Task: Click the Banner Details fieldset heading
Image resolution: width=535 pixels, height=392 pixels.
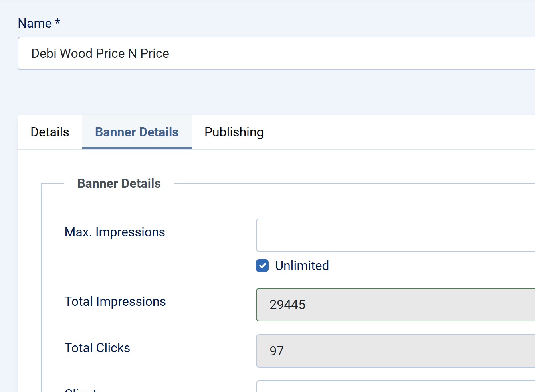Action: coord(119,183)
